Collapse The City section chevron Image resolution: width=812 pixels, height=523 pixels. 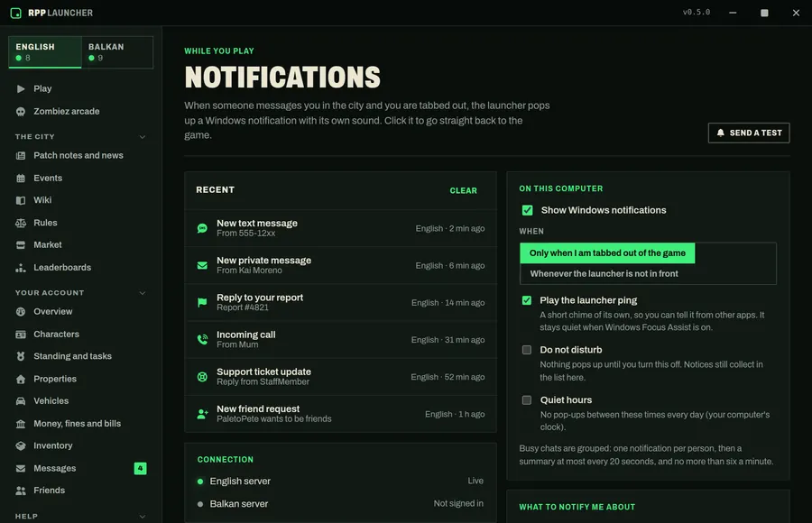pyautogui.click(x=143, y=137)
